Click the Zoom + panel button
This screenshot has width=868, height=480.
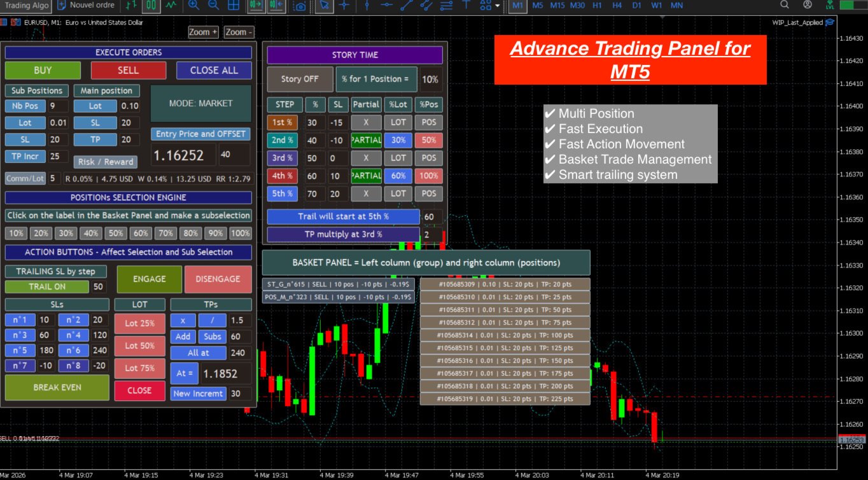coord(204,32)
